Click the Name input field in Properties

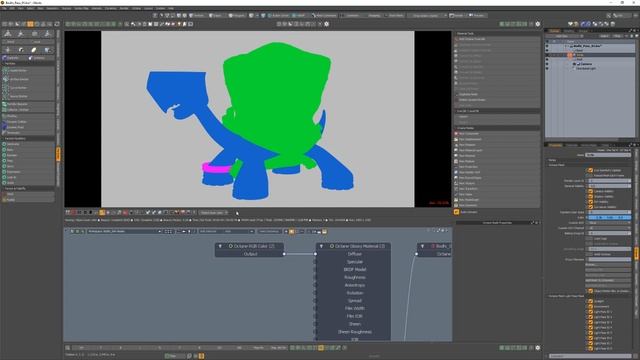(x=608, y=155)
